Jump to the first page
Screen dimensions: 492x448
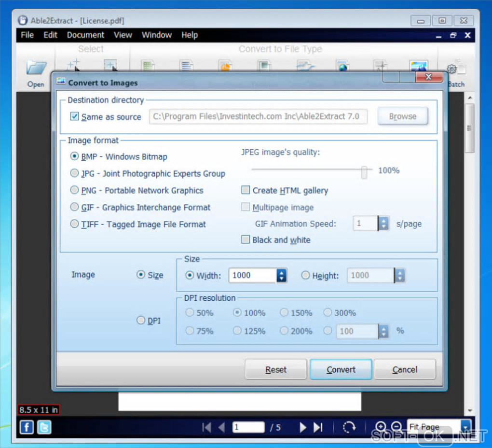(206, 427)
